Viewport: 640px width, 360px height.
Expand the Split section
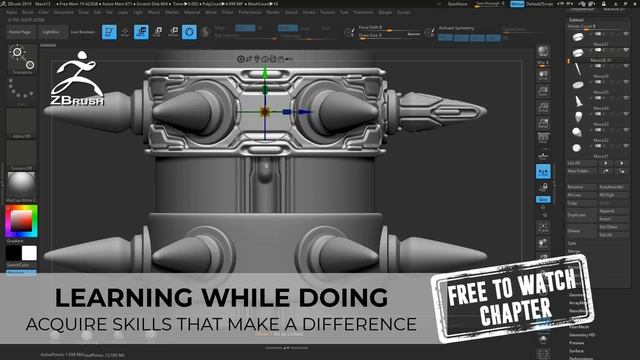point(572,243)
